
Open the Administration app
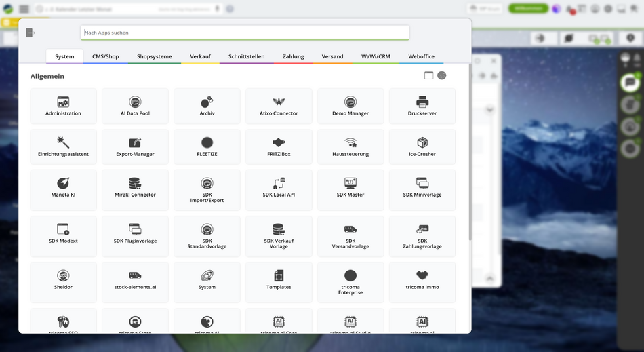pos(64,106)
